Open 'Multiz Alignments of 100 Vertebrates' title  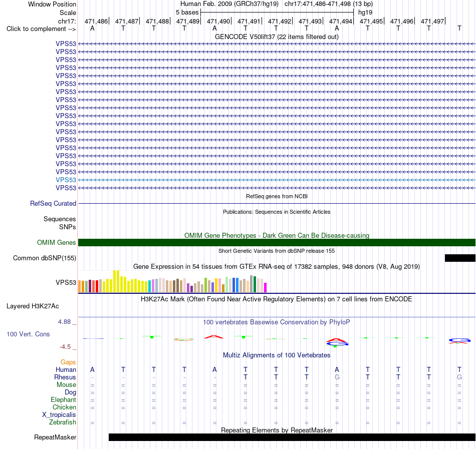[277, 355]
